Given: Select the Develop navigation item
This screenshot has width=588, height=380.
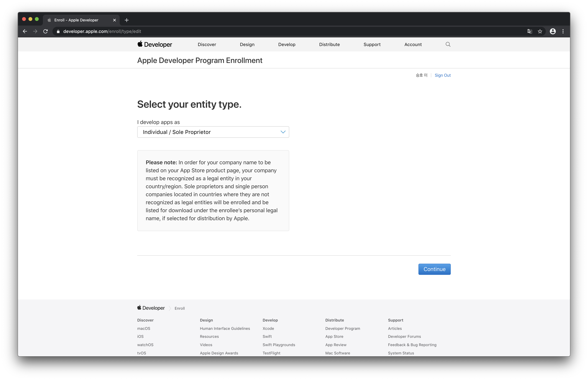Looking at the screenshot, I should [x=286, y=44].
